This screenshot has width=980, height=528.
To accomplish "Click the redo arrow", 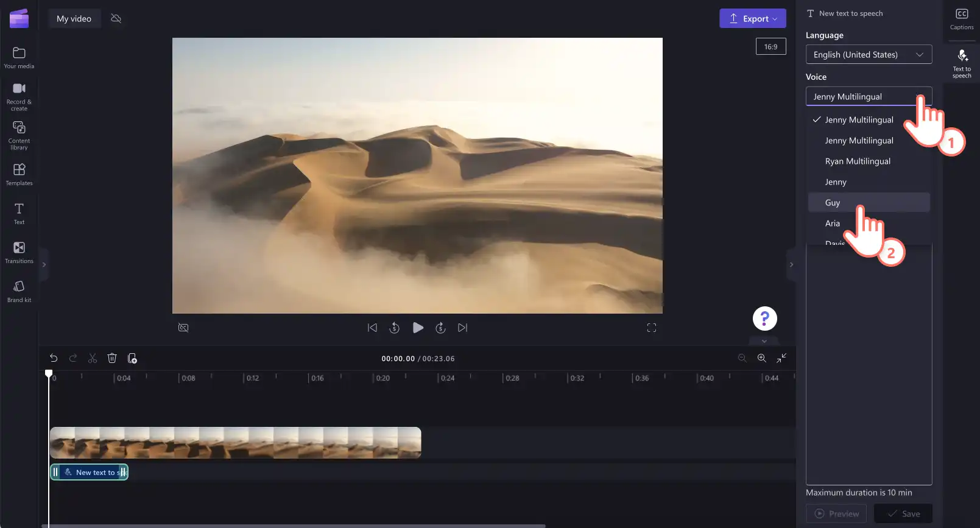I will (73, 358).
